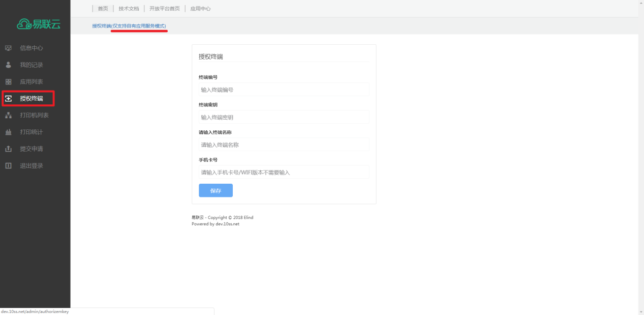Choose 退出登录 to log out

pyautogui.click(x=32, y=166)
